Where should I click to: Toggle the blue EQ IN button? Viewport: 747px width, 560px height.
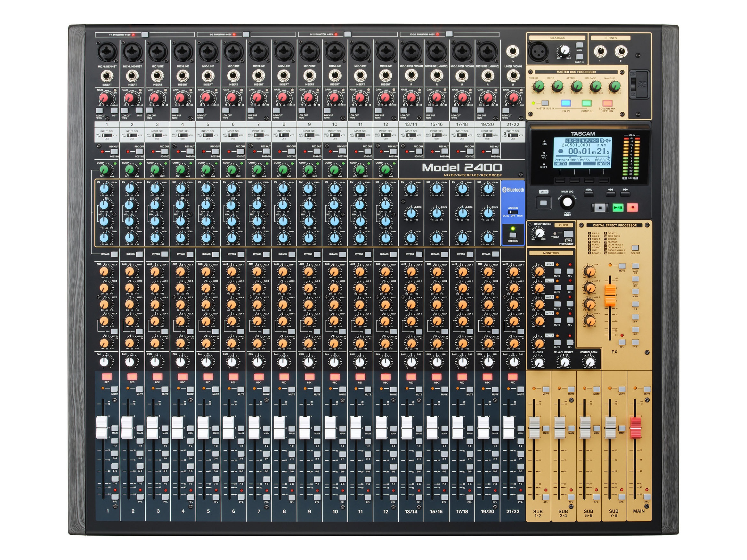click(566, 103)
